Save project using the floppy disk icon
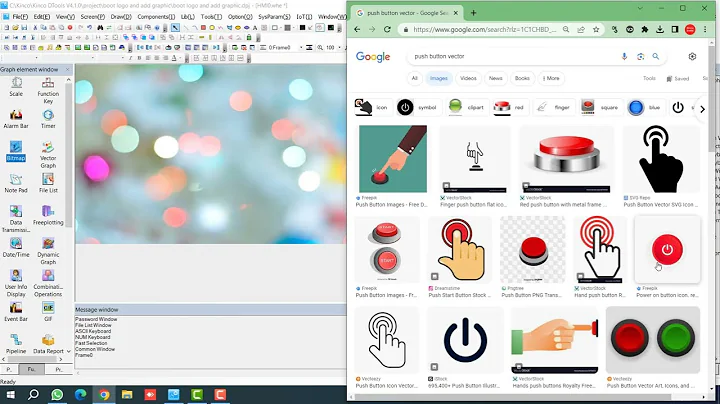The width and height of the screenshot is (720, 404). [24, 28]
